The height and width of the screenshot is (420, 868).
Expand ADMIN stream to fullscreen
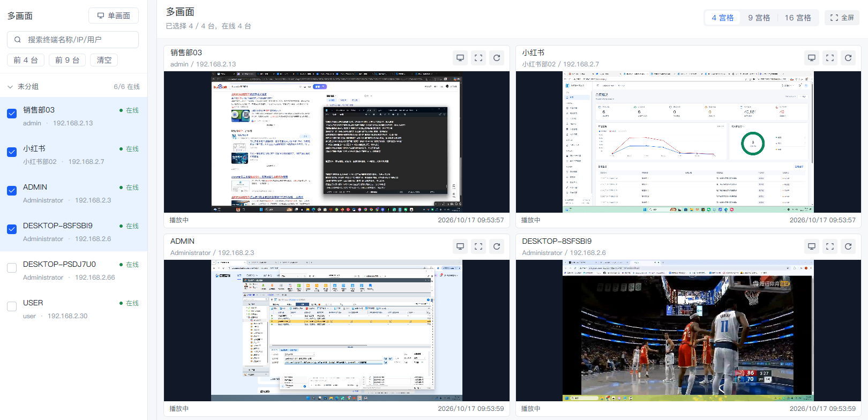point(478,246)
